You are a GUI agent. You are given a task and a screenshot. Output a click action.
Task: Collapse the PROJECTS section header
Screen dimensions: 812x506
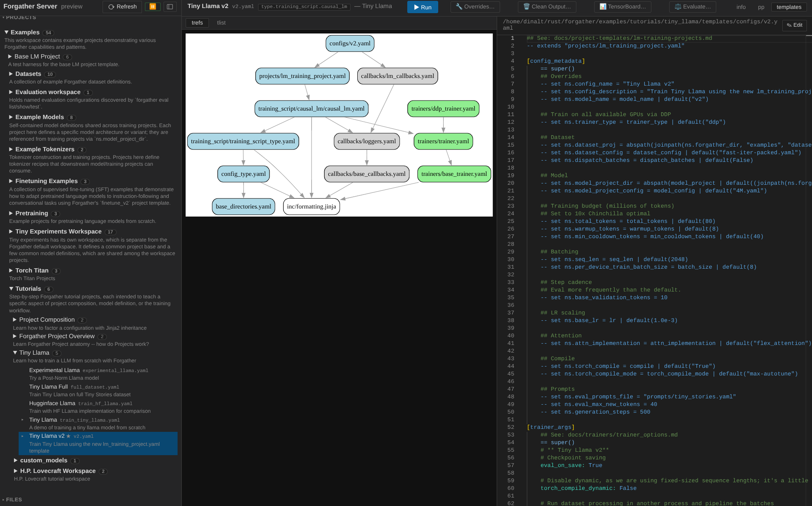[x=19, y=17]
